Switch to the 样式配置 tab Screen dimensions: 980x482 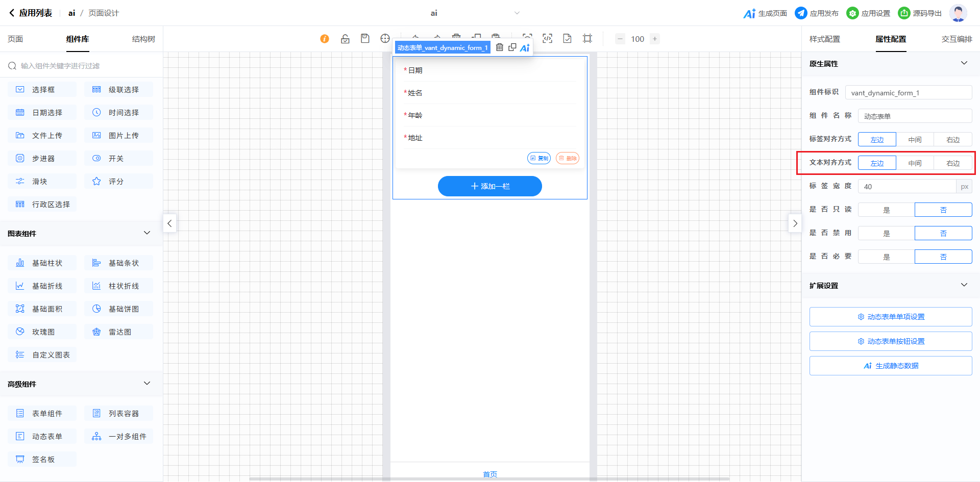point(824,39)
